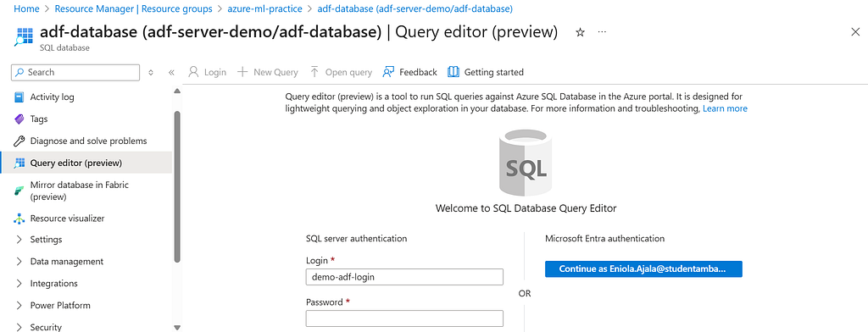Click the Feedback person icon
Screen dimensions: 868x332
(x=388, y=72)
